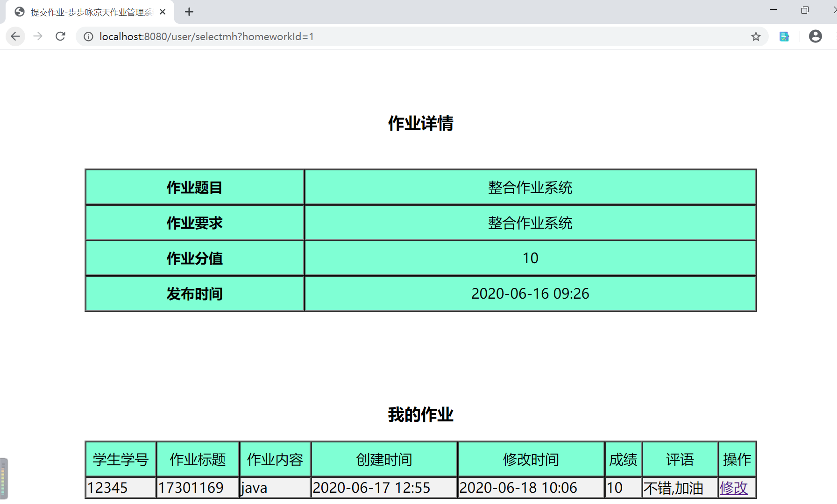
Task: Click the 操作 column header
Action: pyautogui.click(x=738, y=460)
